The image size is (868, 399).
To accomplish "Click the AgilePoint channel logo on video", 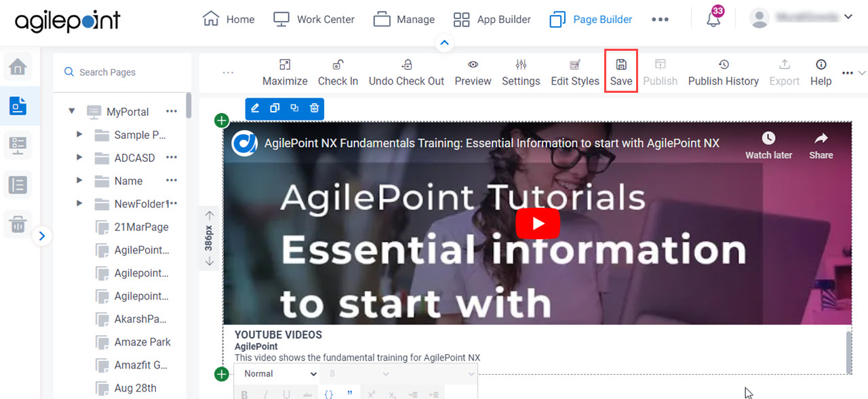I will [243, 143].
